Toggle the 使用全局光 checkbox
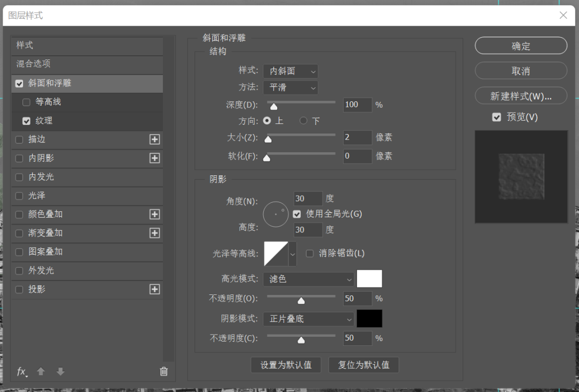This screenshot has width=579, height=392. click(x=297, y=214)
